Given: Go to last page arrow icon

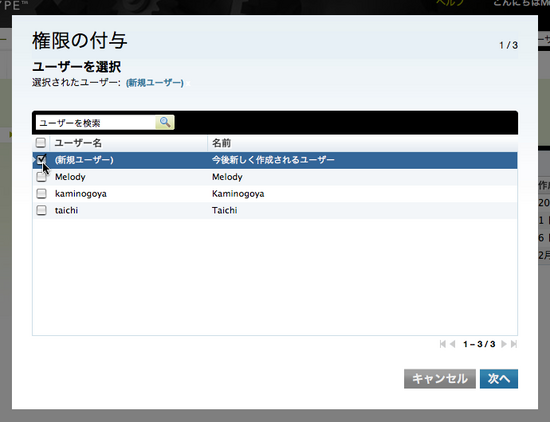Looking at the screenshot, I should (514, 344).
